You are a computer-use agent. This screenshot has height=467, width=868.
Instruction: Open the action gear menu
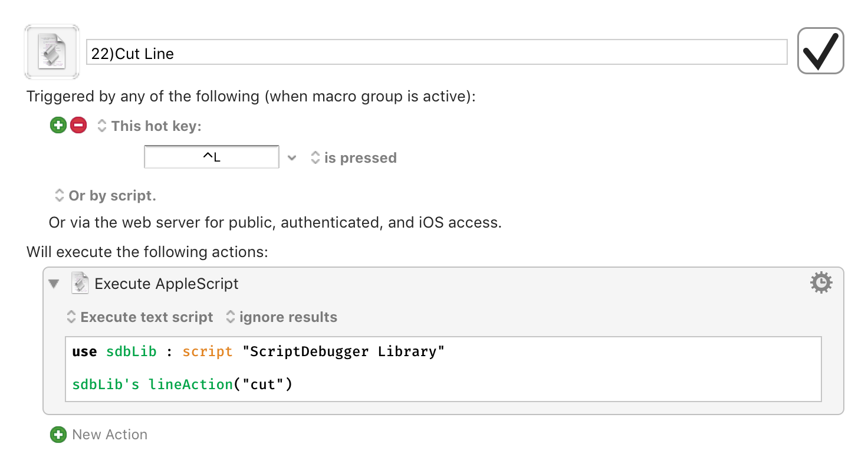coord(821,284)
